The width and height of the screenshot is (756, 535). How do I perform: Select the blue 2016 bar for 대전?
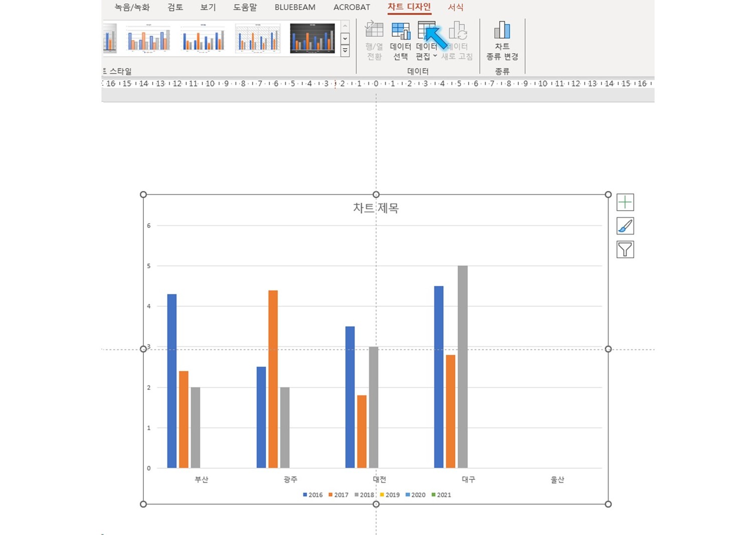350,397
